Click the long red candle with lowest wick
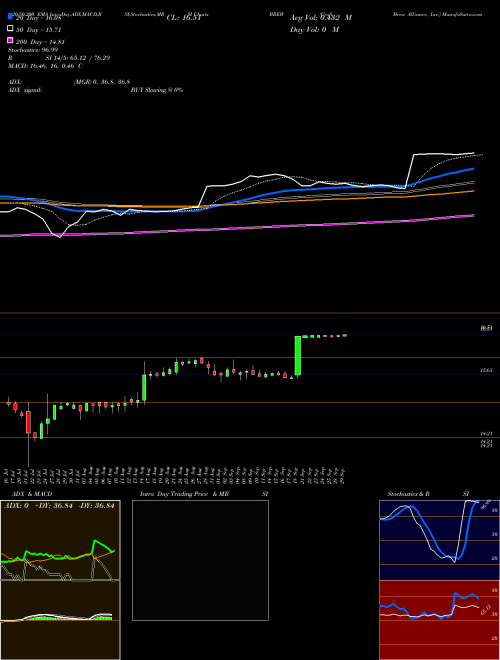500x660 pixels. tap(28, 422)
